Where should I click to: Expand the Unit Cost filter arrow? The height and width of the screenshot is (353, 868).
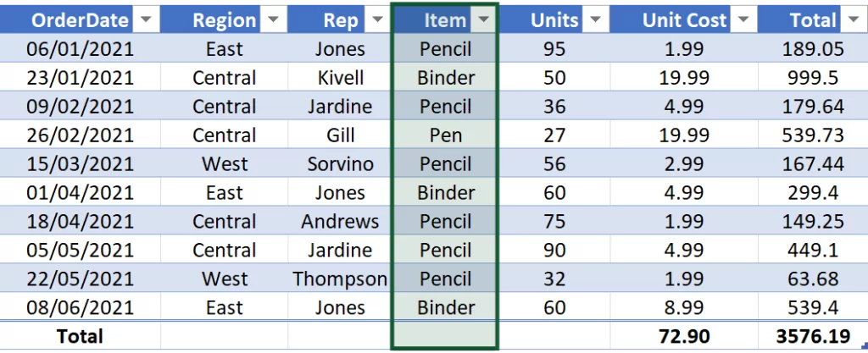click(743, 19)
